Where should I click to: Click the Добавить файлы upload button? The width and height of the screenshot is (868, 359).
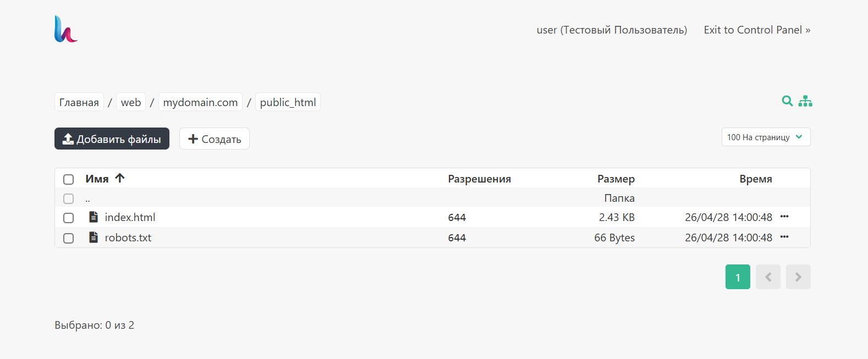[112, 139]
